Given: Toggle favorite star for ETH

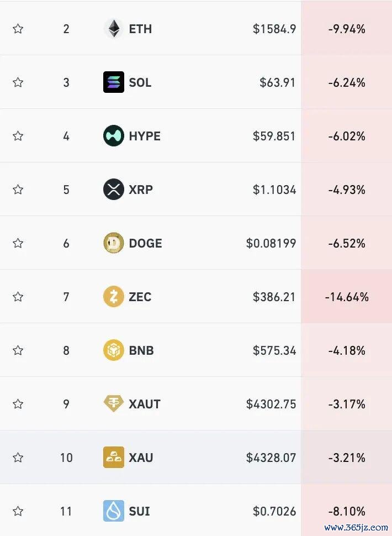Looking at the screenshot, I should pyautogui.click(x=18, y=28).
